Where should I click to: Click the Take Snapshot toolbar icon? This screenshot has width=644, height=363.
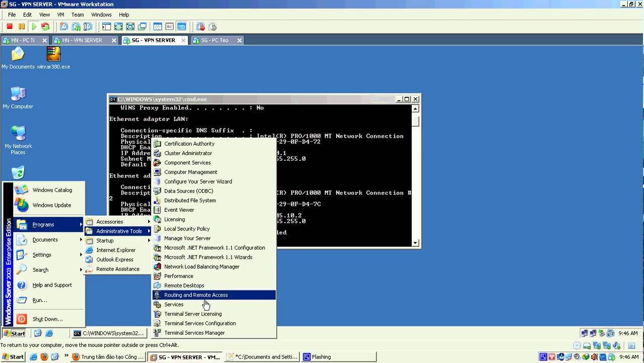coord(64,27)
